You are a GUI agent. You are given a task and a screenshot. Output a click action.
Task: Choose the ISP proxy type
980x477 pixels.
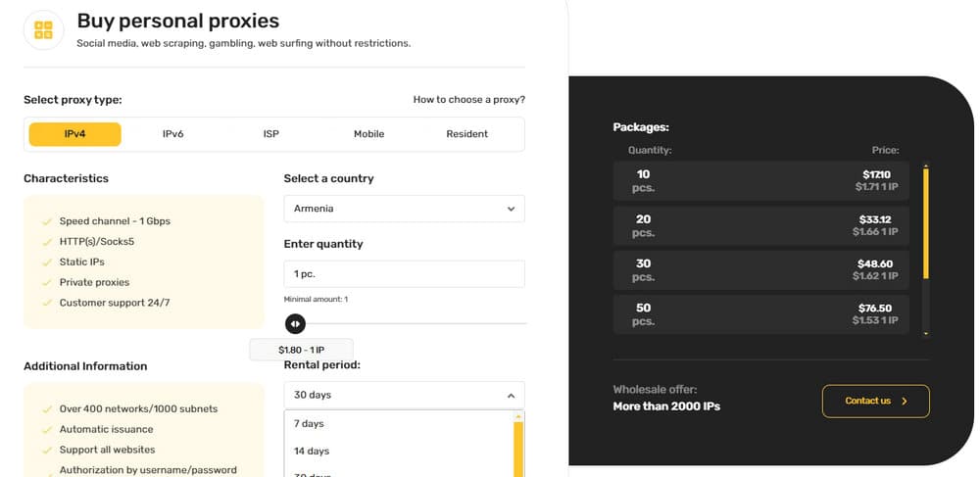(x=271, y=134)
